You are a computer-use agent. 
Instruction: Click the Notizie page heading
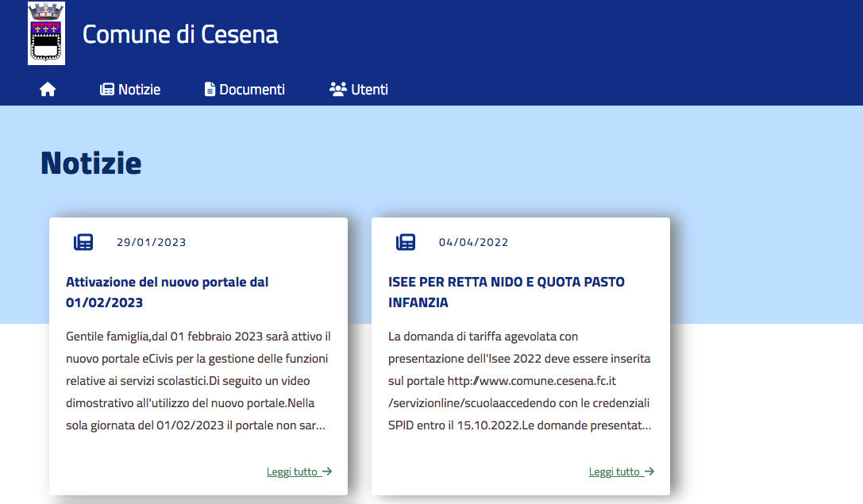point(91,163)
